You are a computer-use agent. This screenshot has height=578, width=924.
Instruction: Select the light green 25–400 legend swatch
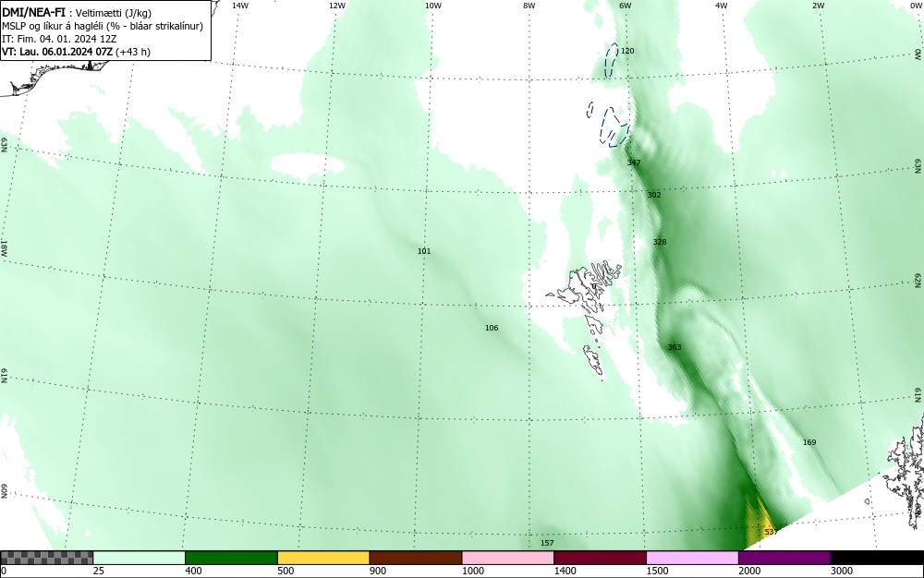pyautogui.click(x=140, y=558)
